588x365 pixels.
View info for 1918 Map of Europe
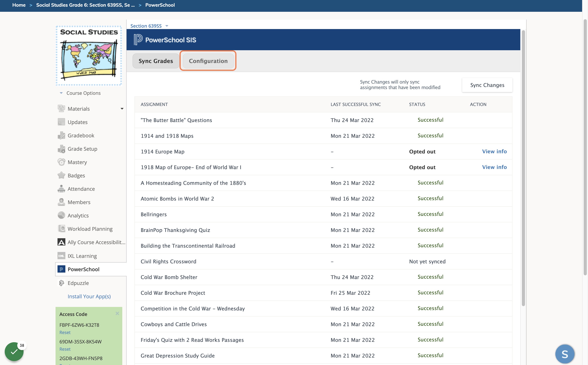click(x=494, y=167)
